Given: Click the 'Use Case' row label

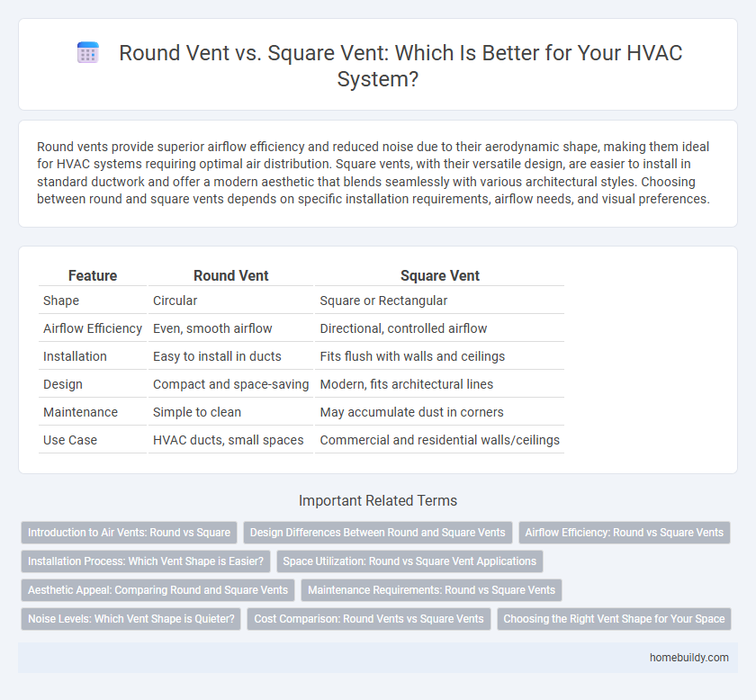Looking at the screenshot, I should click(x=69, y=440).
